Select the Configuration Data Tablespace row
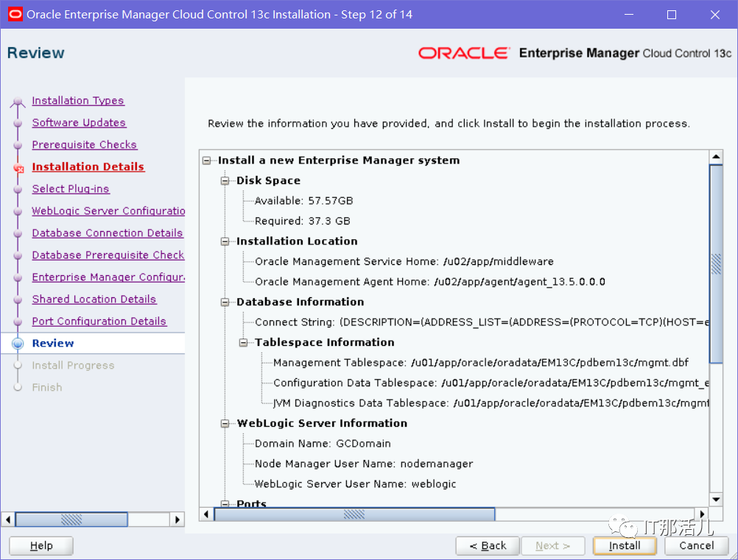This screenshot has width=738, height=560. click(491, 383)
